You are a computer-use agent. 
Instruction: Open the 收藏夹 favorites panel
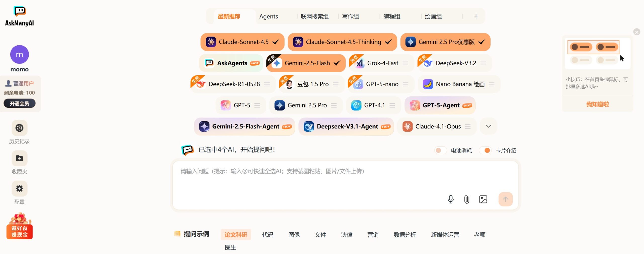pyautogui.click(x=19, y=158)
